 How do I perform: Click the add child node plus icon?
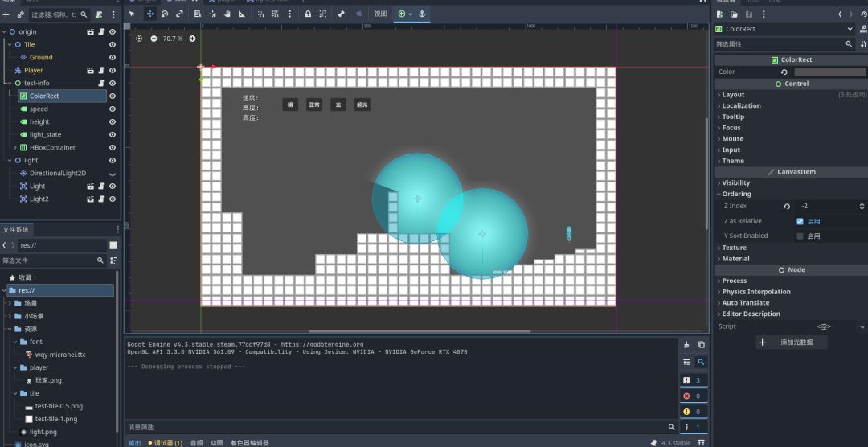(x=7, y=14)
